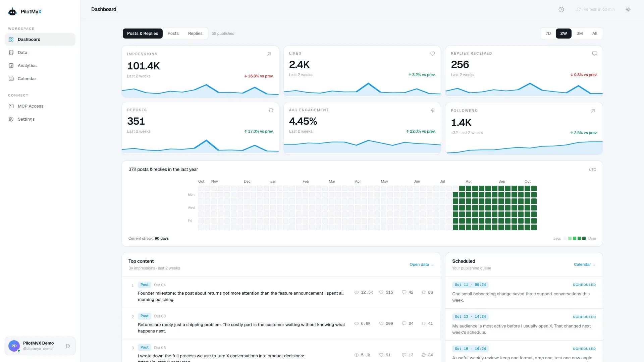644x362 pixels.
Task: Click the PilotMyX robot logo
Action: tap(12, 12)
